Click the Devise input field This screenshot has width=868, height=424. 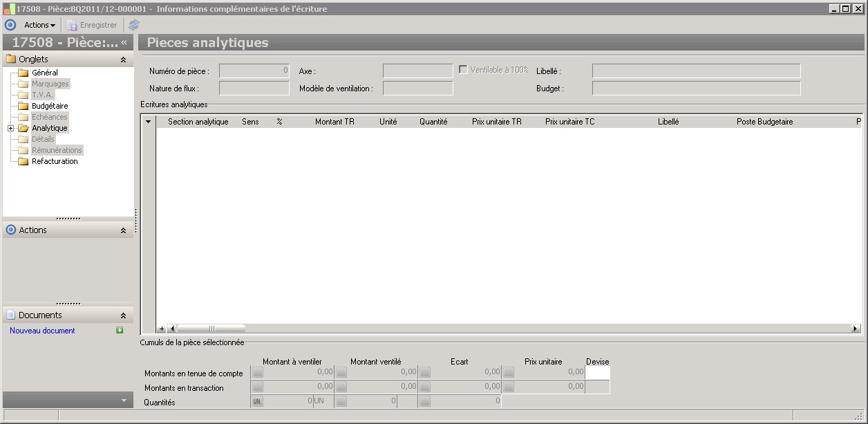pyautogui.click(x=597, y=373)
